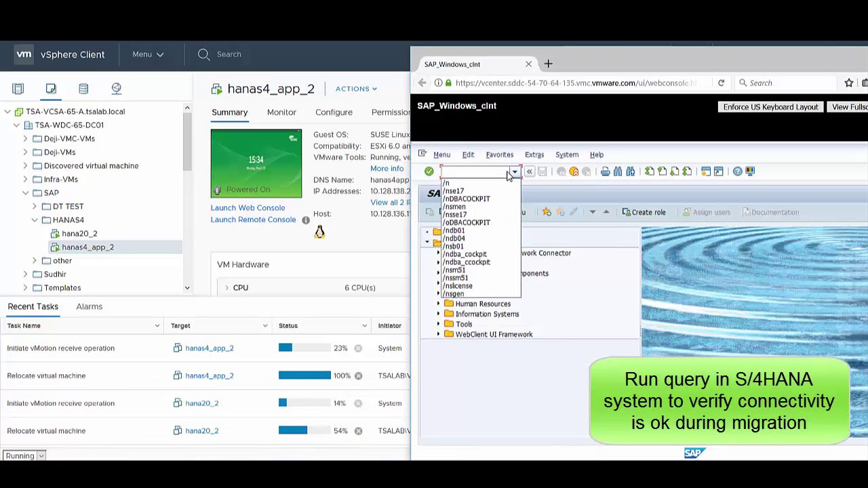Reload the browser page
The image size is (868, 488).
[x=721, y=83]
